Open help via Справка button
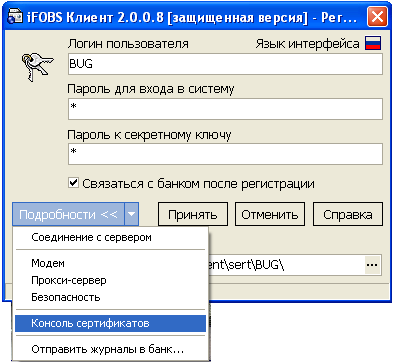The width and height of the screenshot is (395, 363). click(348, 214)
